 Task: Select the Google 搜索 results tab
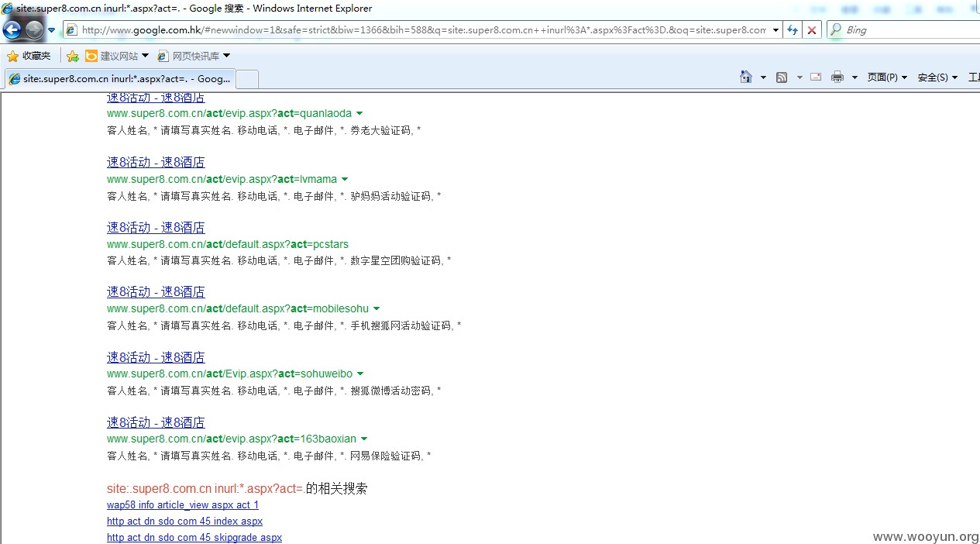(x=119, y=78)
